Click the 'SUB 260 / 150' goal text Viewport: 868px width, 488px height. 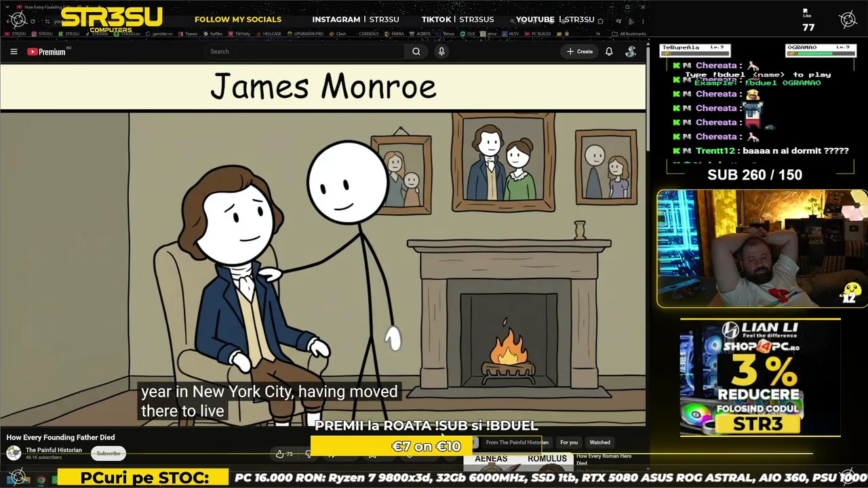pyautogui.click(x=755, y=175)
